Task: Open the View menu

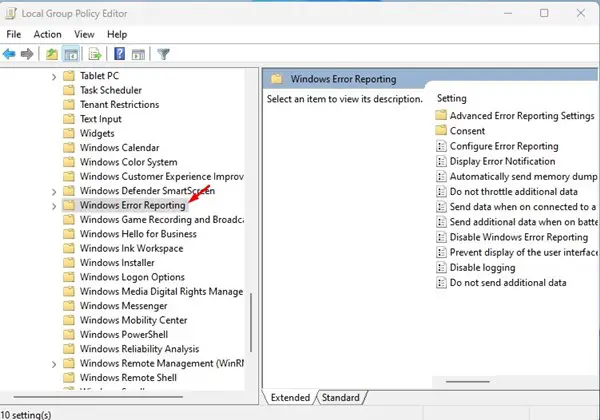Action: pos(84,34)
